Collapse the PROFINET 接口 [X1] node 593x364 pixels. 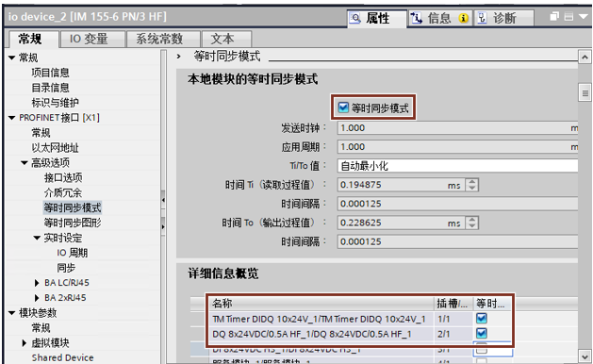click(11, 118)
